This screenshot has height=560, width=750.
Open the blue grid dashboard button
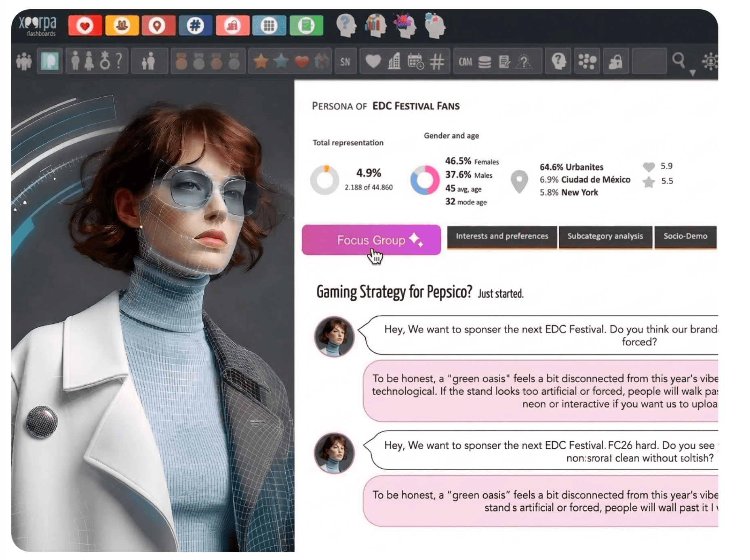pos(269,26)
